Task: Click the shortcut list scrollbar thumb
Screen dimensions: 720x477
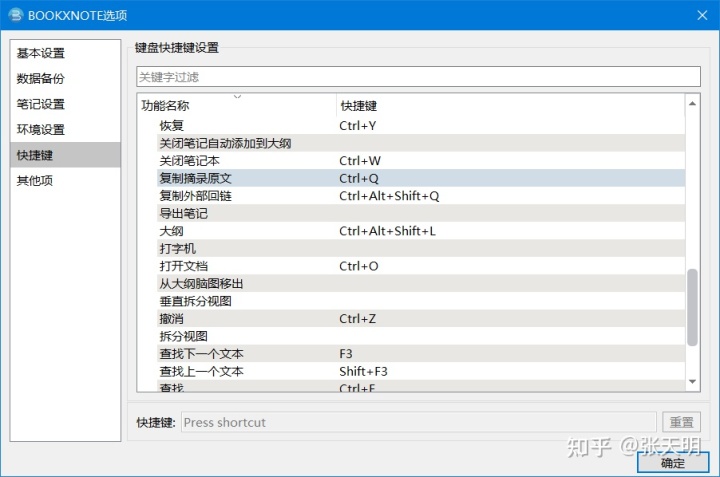Action: (692, 307)
